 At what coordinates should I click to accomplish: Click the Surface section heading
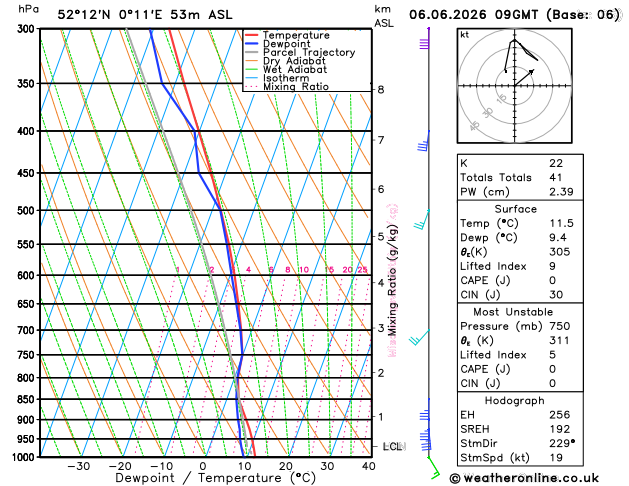tap(515, 209)
